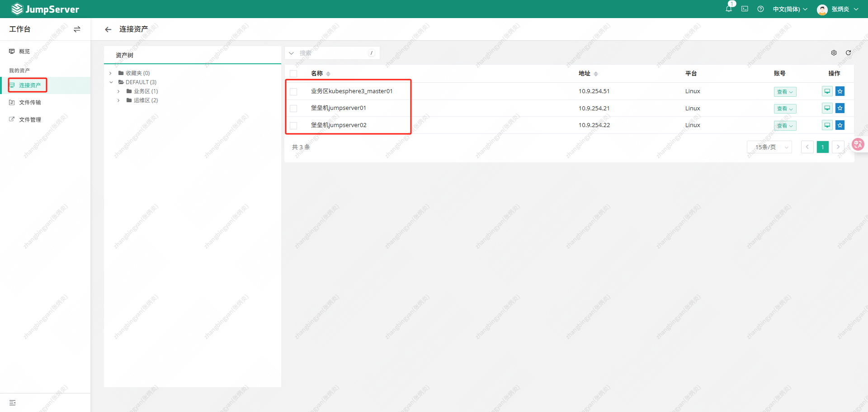This screenshot has width=868, height=412.
Task: Click asset name 堡垒机jumpserver01
Action: click(338, 108)
